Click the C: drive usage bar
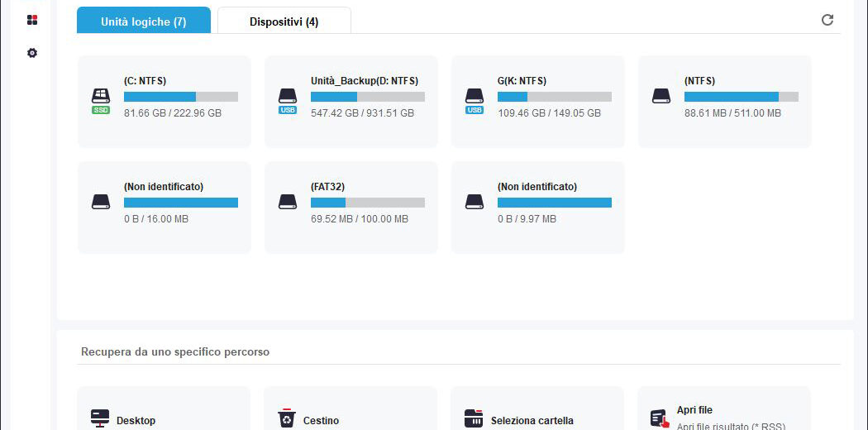 [181, 97]
